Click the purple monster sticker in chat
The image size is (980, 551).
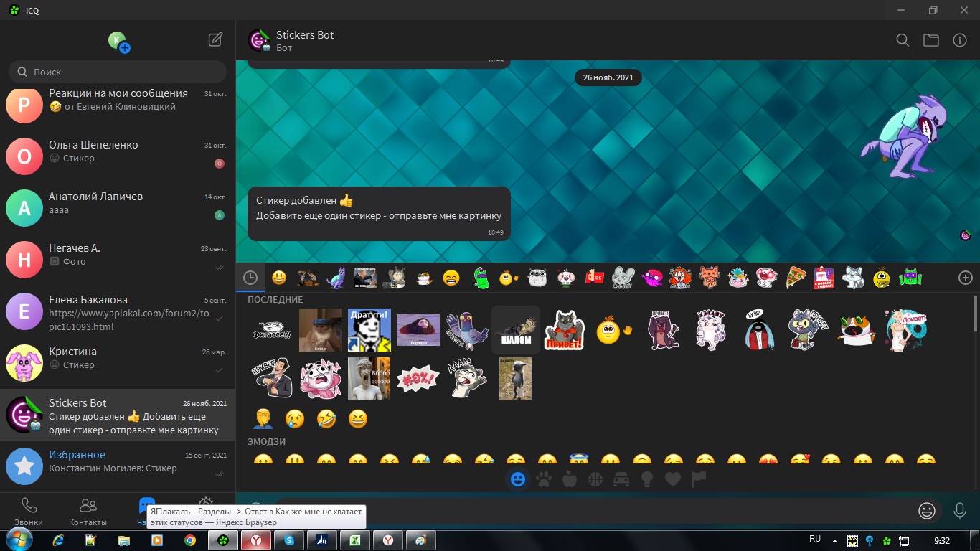pos(905,136)
